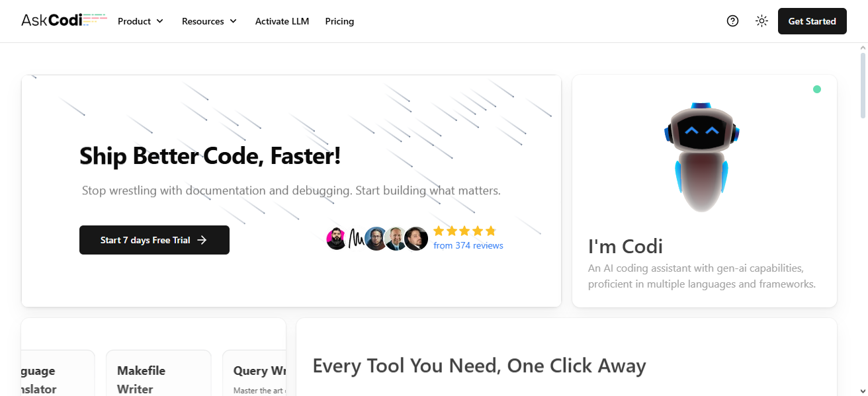
Task: Click the "An AI coding assistant" description text
Action: point(702,276)
